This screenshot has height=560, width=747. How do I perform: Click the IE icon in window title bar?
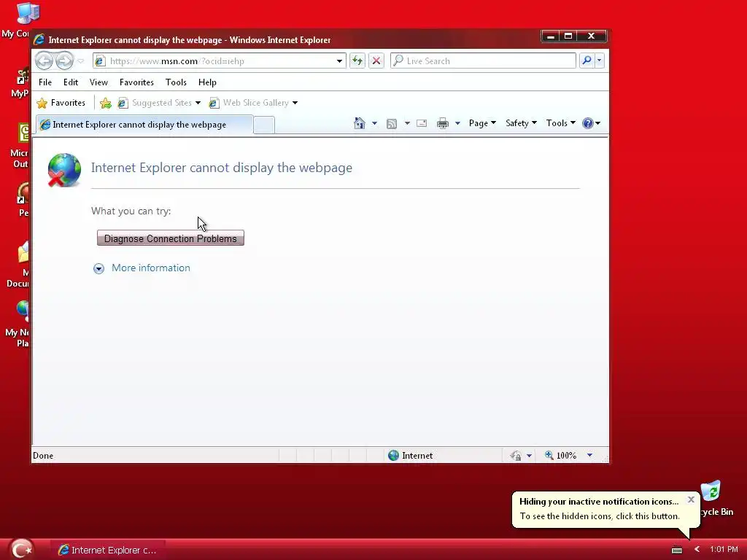[39, 40]
